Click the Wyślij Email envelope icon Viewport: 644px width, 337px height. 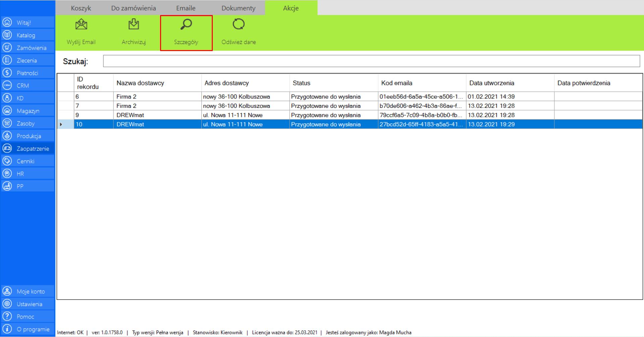tap(81, 25)
